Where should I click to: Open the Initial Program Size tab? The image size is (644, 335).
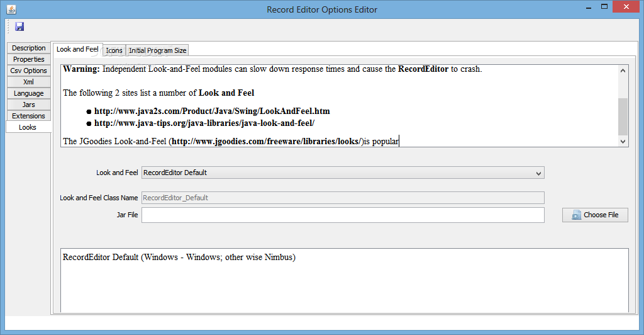pos(157,50)
